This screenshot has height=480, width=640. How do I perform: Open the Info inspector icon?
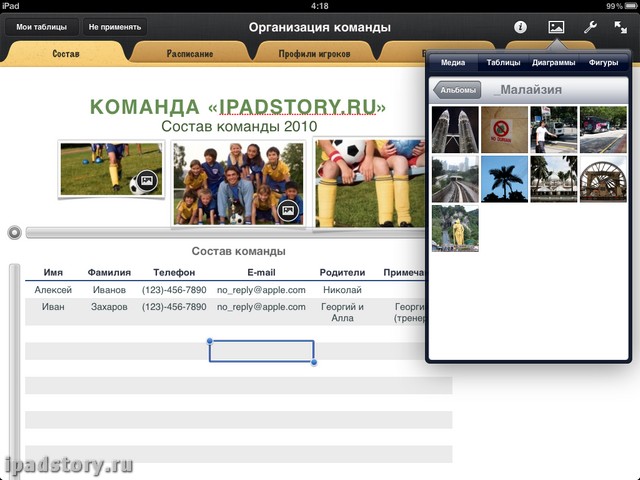520,27
